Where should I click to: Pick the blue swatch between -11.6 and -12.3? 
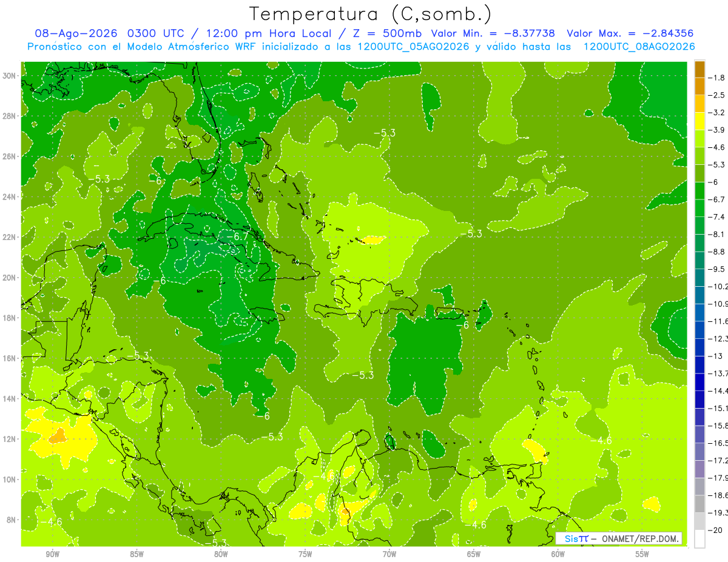699,330
